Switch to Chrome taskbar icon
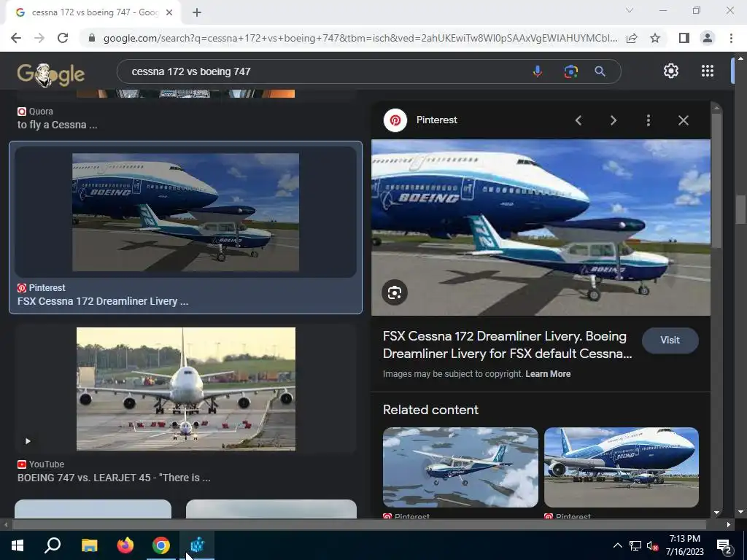 point(161,545)
